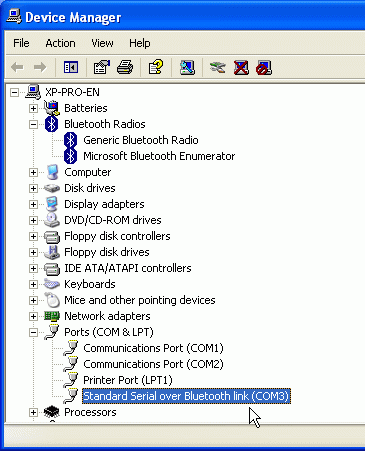Select Standard Serial over Bluetooth link (COM3)
The image size is (365, 451).
186,396
